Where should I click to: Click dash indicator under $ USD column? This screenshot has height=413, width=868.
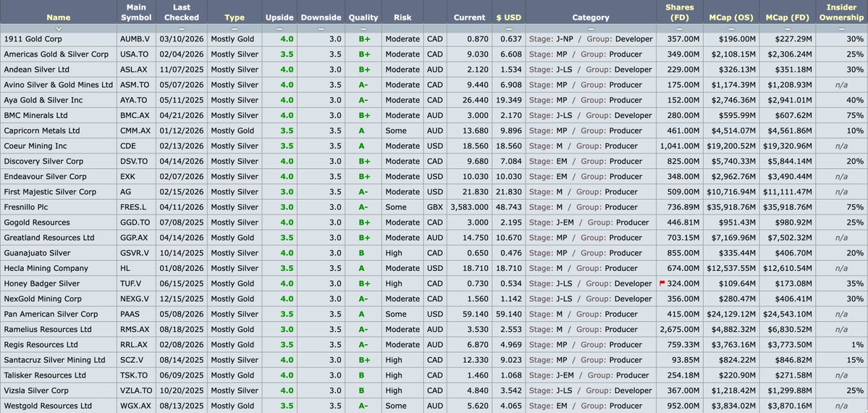[x=509, y=28]
